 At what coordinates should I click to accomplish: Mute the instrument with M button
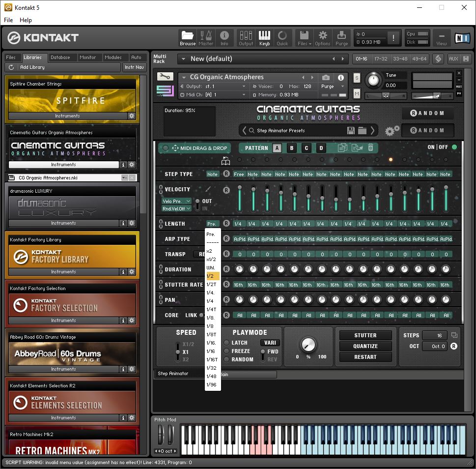(x=357, y=94)
